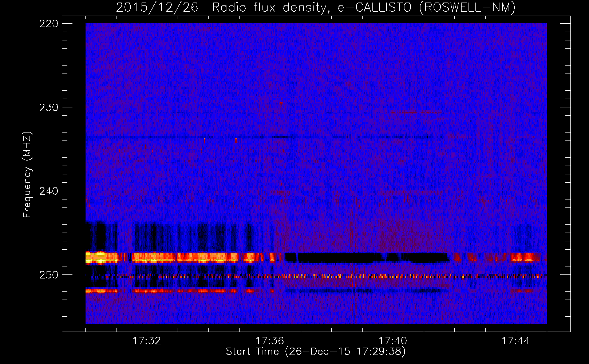
Task: Click the 17:32 time tick label
Action: (147, 341)
